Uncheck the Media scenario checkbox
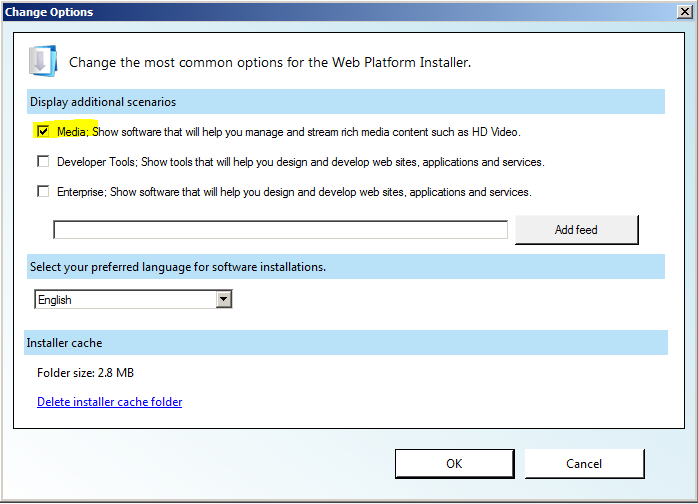The height and width of the screenshot is (504, 698). pos(43,131)
